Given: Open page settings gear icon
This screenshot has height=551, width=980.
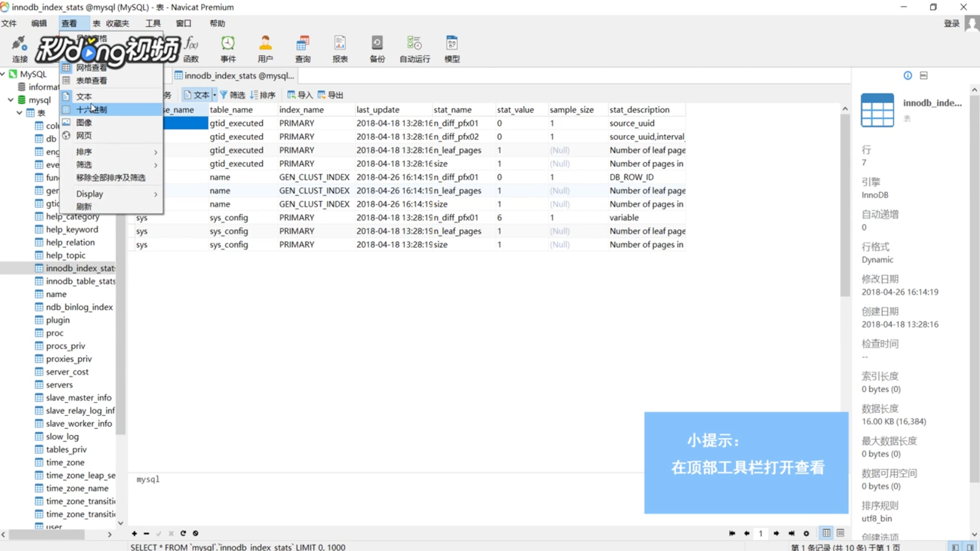Looking at the screenshot, I should pos(806,533).
